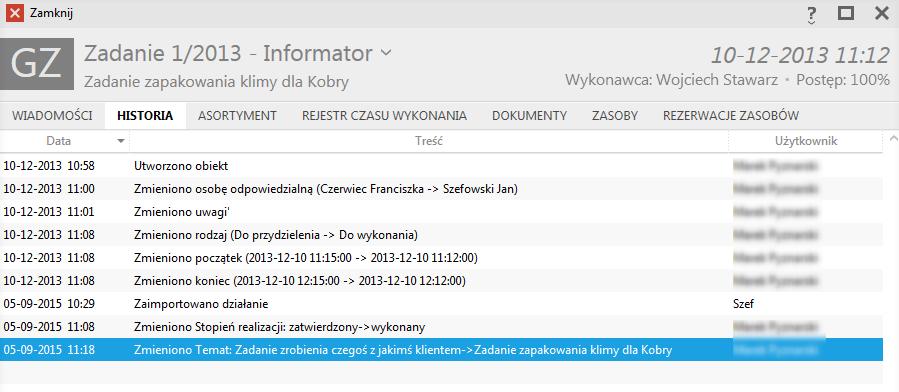Open the Rezerwacje zasobów tab

coord(731,116)
